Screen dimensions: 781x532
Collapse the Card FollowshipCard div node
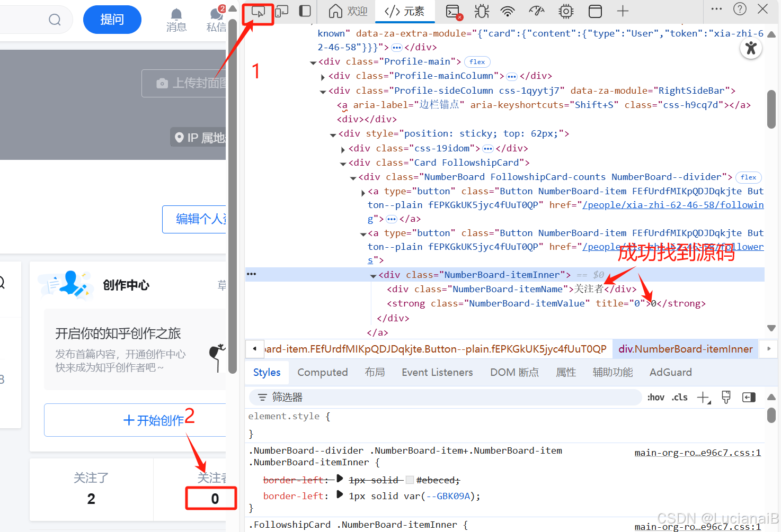(x=343, y=164)
